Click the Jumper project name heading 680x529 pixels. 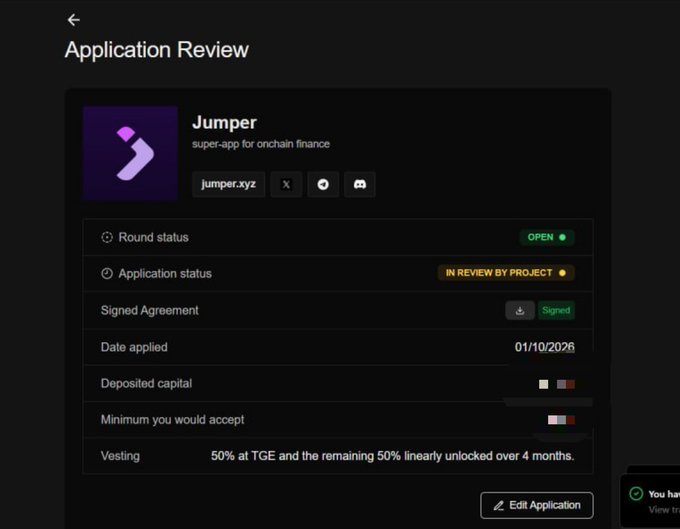point(225,123)
